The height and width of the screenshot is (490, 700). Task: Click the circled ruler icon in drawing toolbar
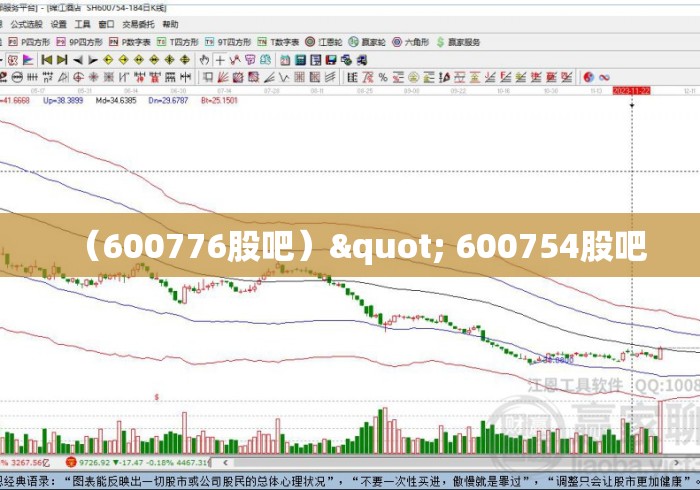[x=17, y=77]
